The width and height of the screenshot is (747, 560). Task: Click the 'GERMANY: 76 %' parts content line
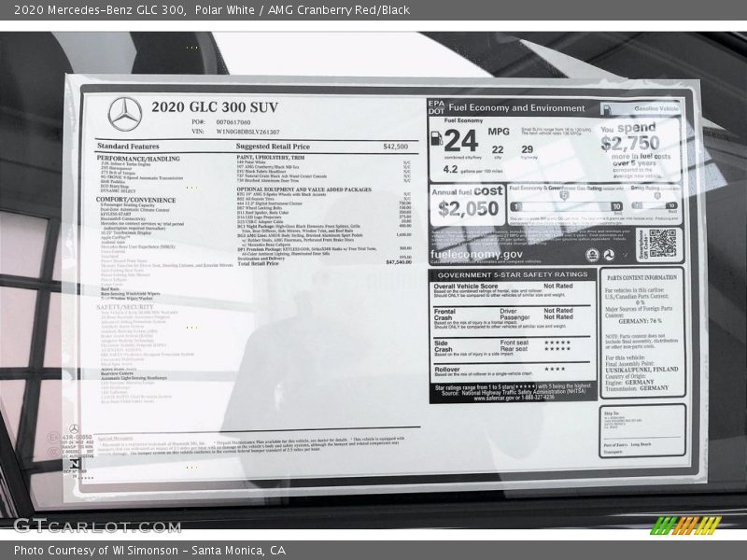(x=640, y=321)
